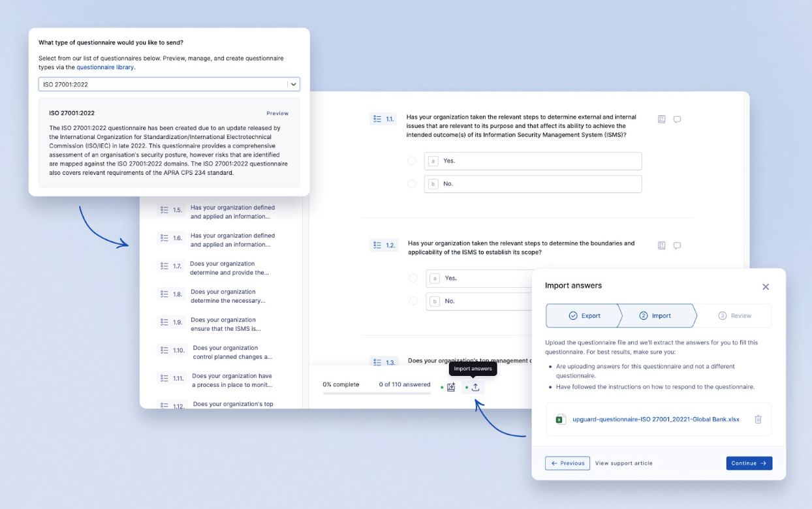Viewport: 812px width, 509px height.
Task: Click question 1.2 text about ISMS boundaries
Action: (521, 248)
